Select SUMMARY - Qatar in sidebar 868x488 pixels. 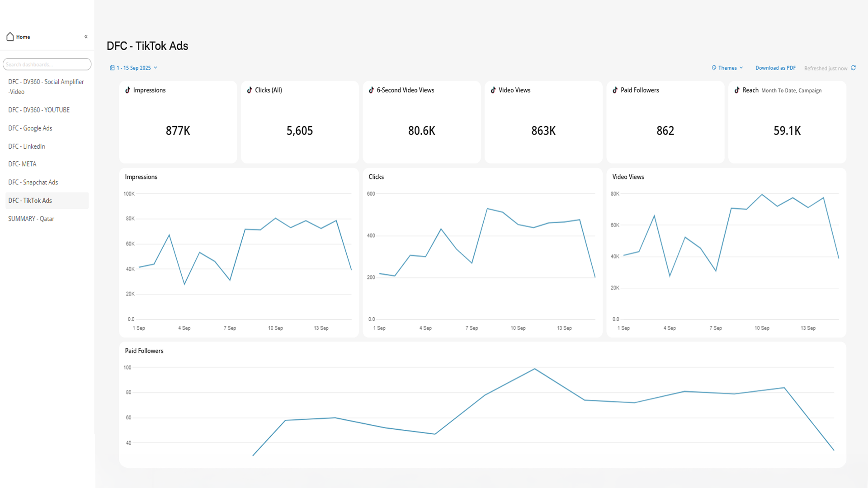click(31, 219)
